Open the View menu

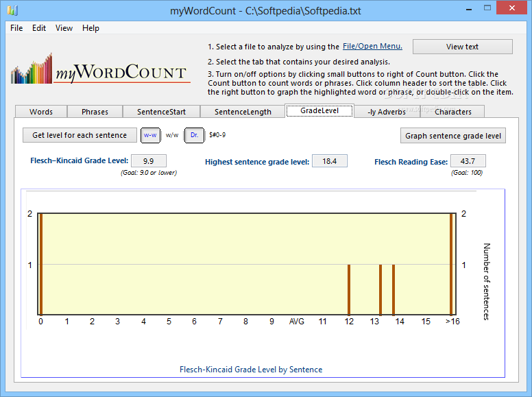pyautogui.click(x=64, y=28)
